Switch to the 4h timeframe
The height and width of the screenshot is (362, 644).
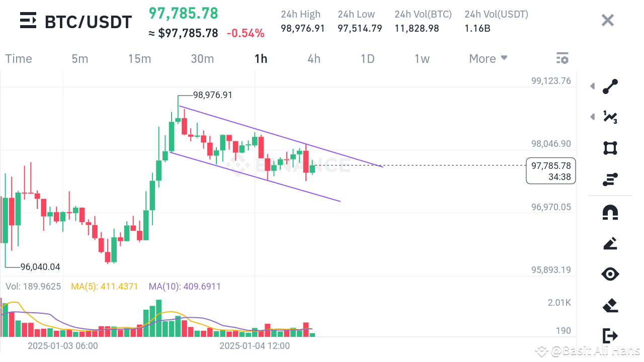pos(313,58)
